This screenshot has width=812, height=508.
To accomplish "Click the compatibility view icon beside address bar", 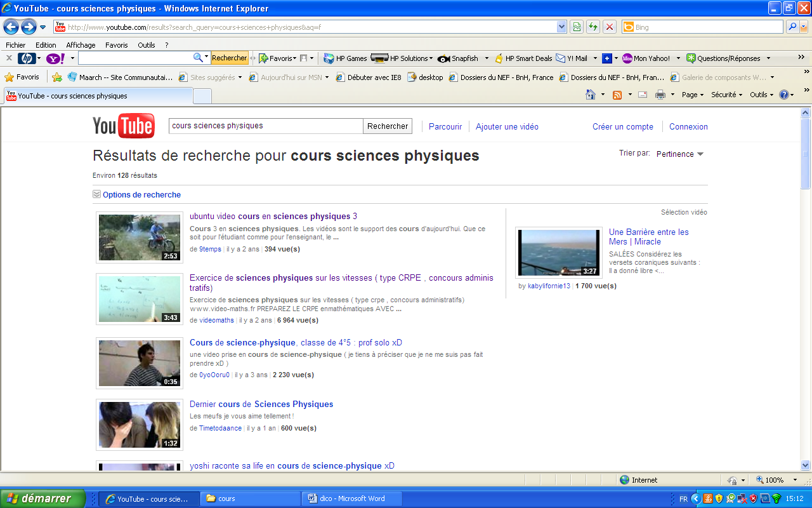I will click(576, 27).
